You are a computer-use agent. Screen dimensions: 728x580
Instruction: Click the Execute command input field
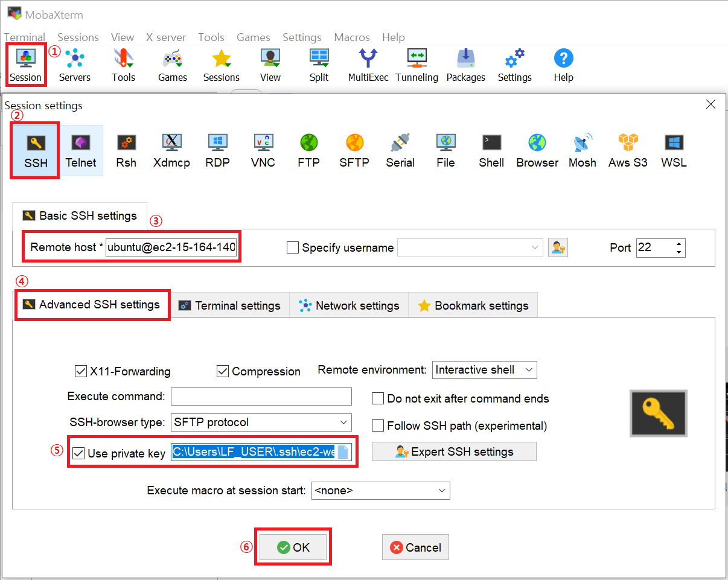tap(261, 397)
